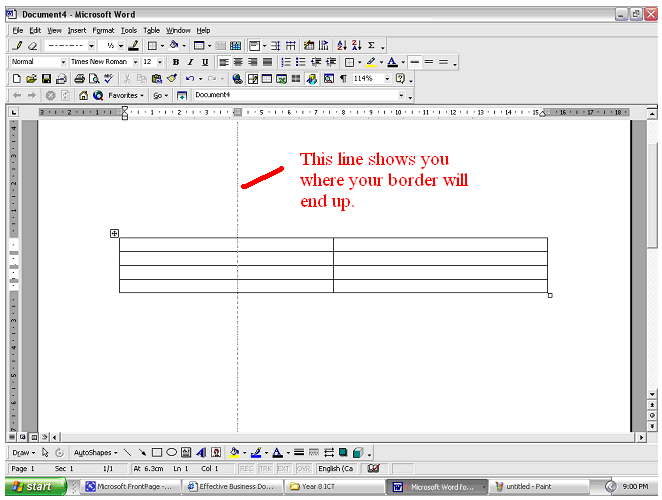Select the Rectangle drawing tool
The image size is (662, 500).
[157, 453]
